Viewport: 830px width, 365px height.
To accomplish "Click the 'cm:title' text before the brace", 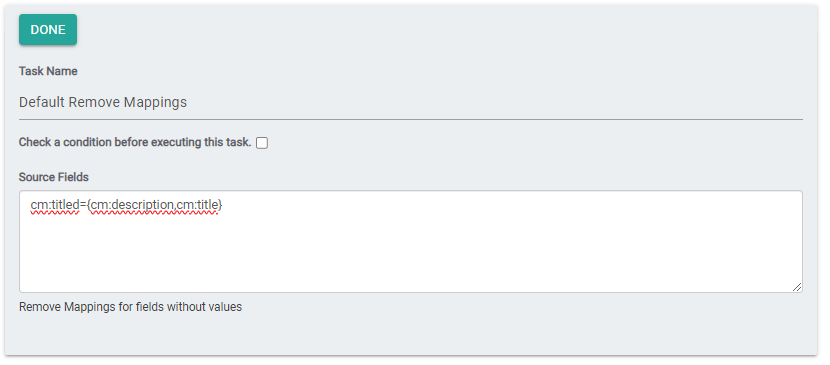I will (197, 205).
